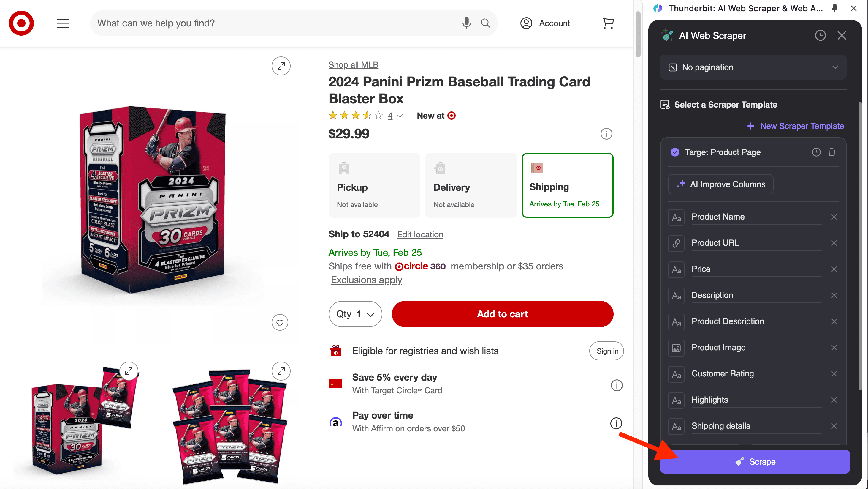The image size is (868, 489).
Task: Delete the Target Product Page template
Action: coord(831,152)
